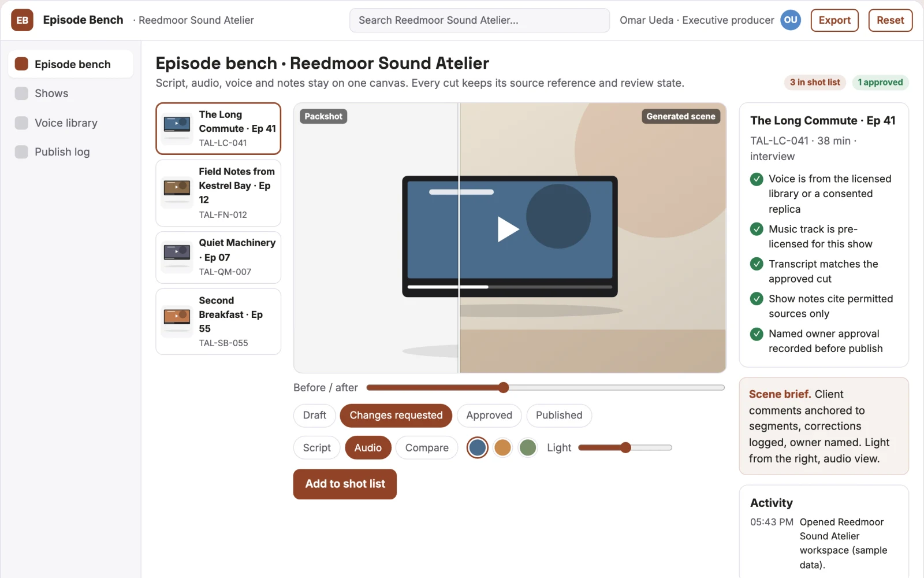This screenshot has width=924, height=578.
Task: Click the Shows sidebar icon
Action: pos(21,93)
